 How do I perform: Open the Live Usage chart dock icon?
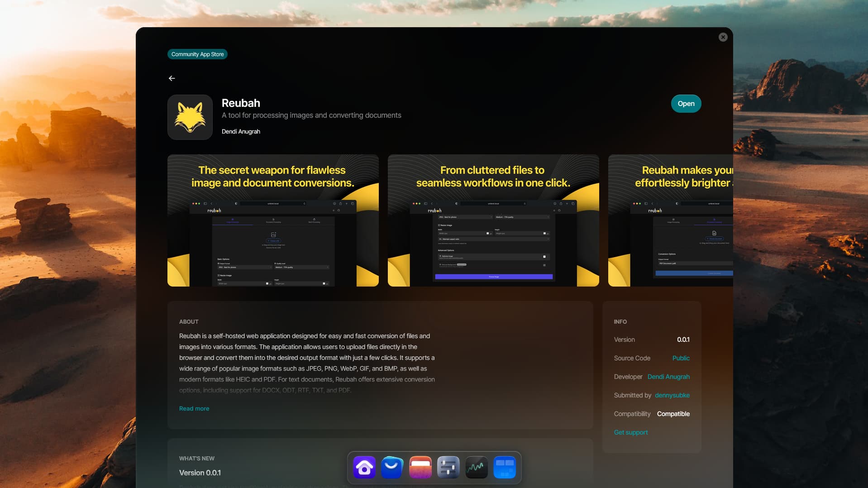(477, 468)
